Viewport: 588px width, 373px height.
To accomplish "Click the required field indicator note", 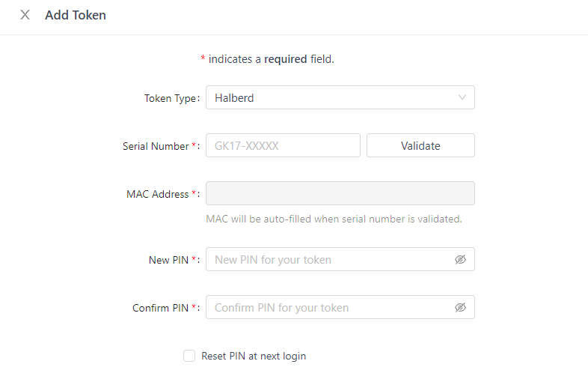I will 267,59.
